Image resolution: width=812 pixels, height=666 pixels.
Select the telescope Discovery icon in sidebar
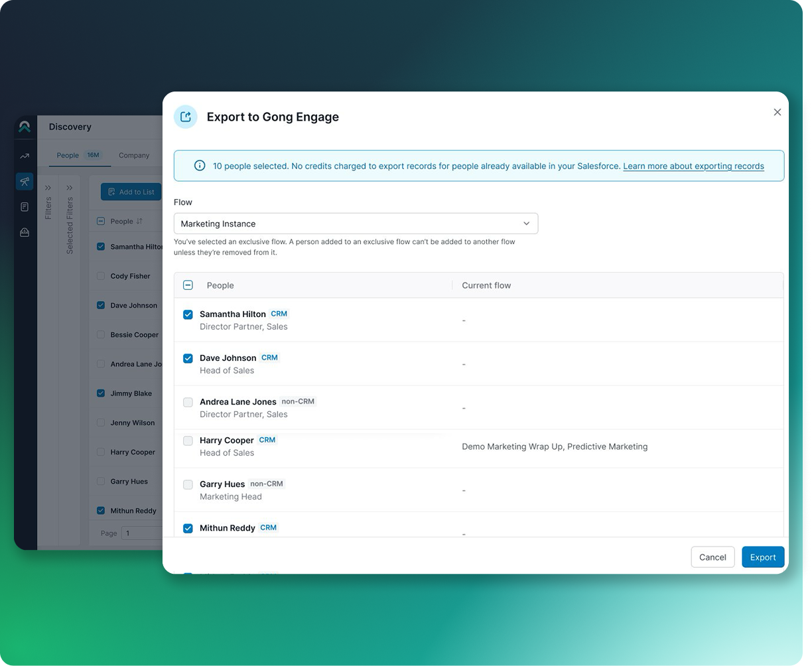pyautogui.click(x=25, y=181)
